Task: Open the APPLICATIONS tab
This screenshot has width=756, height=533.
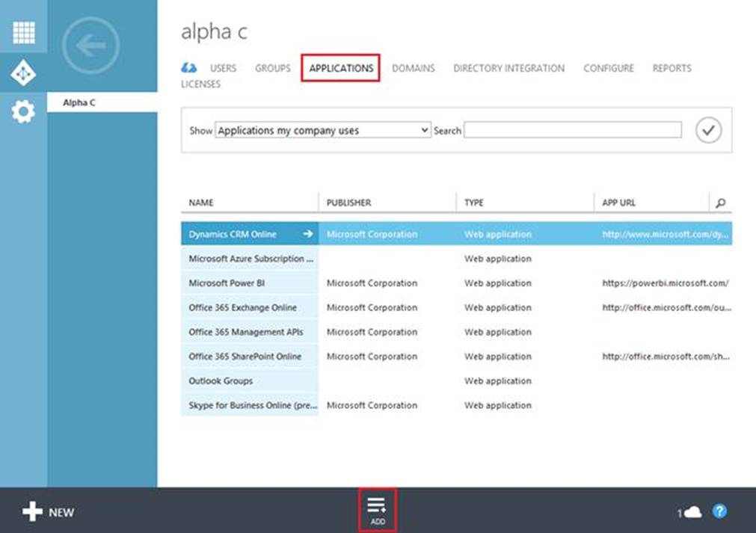Action: [x=341, y=68]
